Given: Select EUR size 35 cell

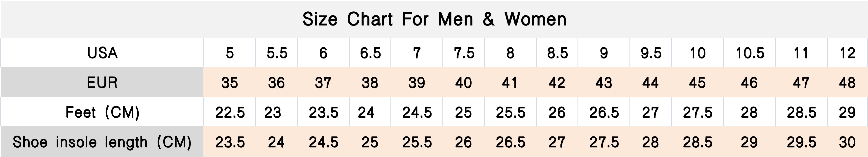Looking at the screenshot, I should 229,82.
